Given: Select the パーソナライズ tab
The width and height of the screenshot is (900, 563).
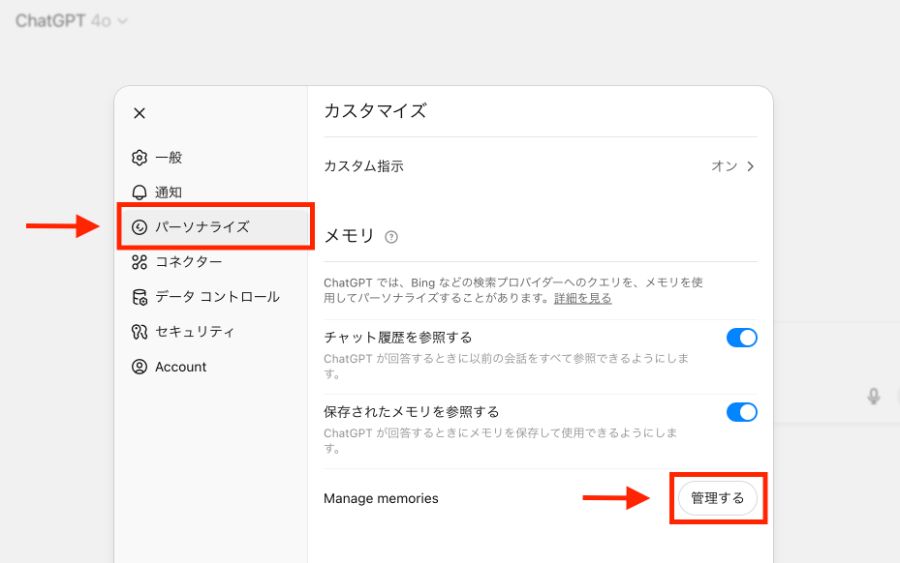Looking at the screenshot, I should coord(215,227).
